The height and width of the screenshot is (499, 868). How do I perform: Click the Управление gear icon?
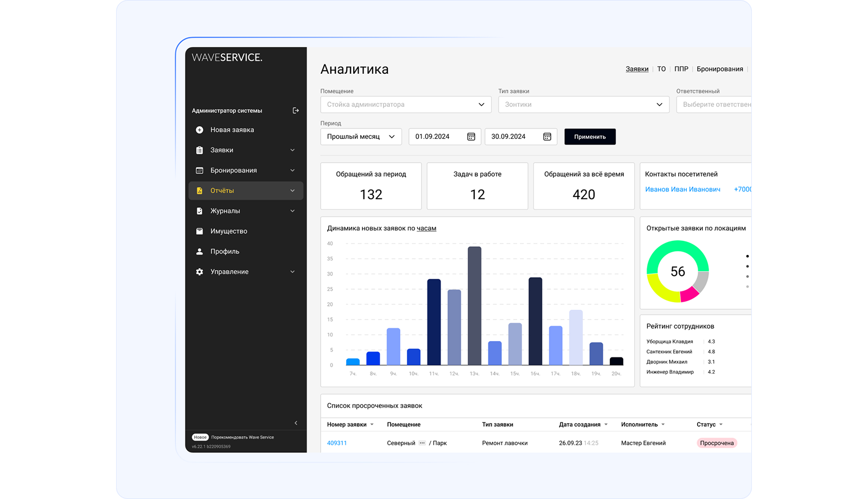point(200,272)
